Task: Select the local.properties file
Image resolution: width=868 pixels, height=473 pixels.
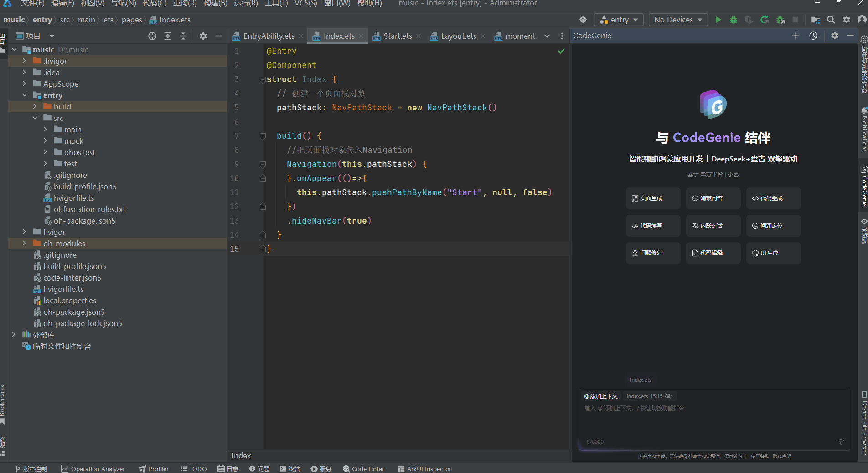Action: (x=69, y=300)
